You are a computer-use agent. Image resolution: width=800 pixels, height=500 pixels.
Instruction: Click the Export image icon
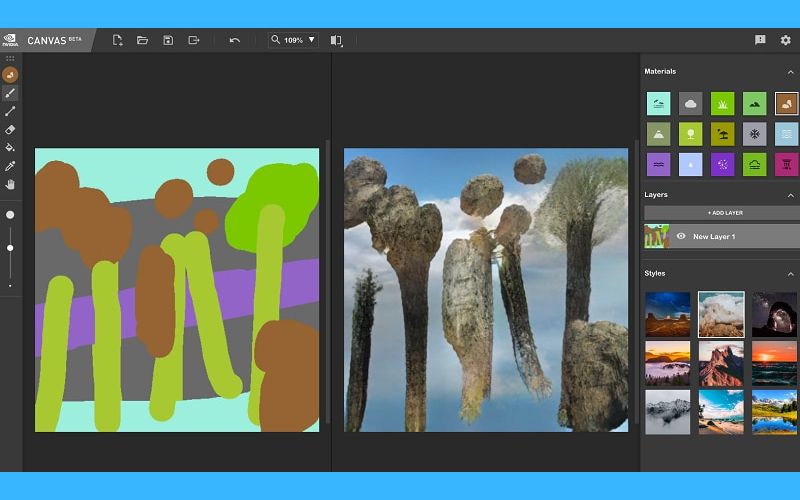(193, 40)
